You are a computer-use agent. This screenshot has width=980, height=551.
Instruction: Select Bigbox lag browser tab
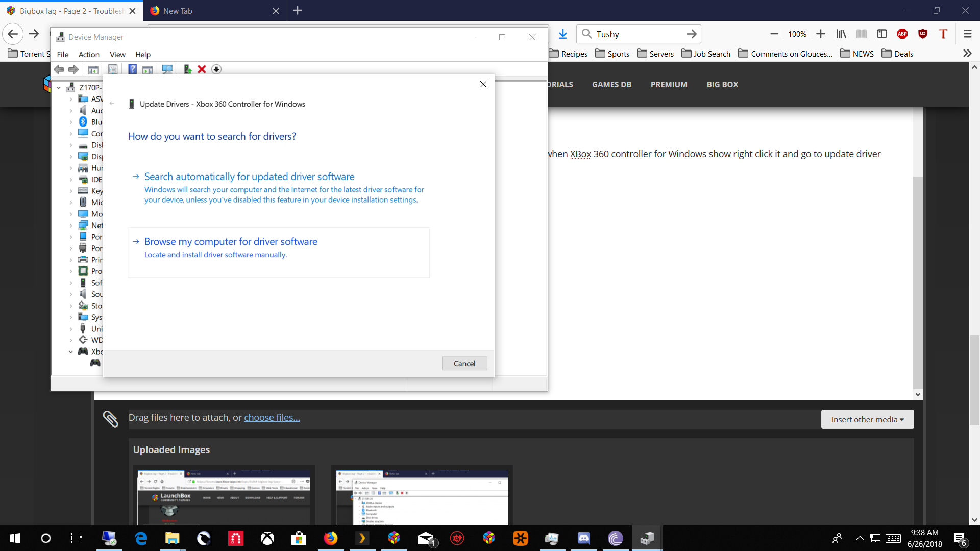71,11
